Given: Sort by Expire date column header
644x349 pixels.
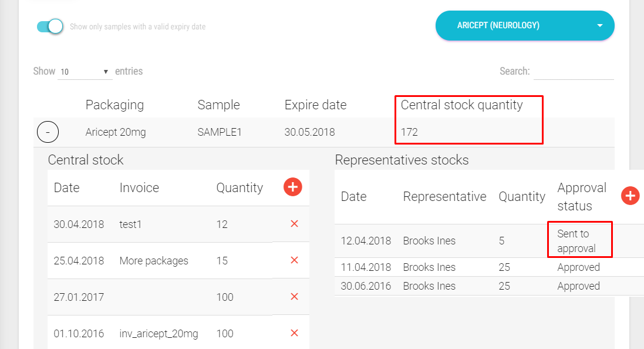Looking at the screenshot, I should 315,105.
